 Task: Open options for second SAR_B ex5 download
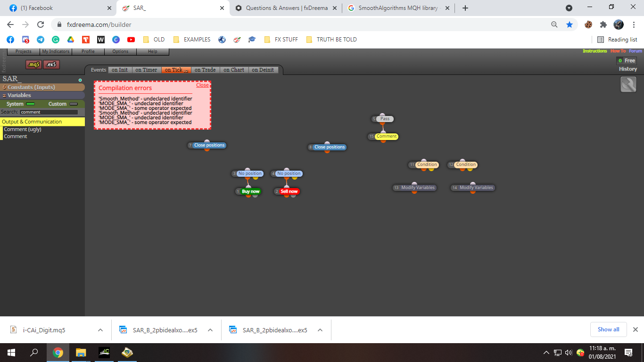pyautogui.click(x=320, y=330)
